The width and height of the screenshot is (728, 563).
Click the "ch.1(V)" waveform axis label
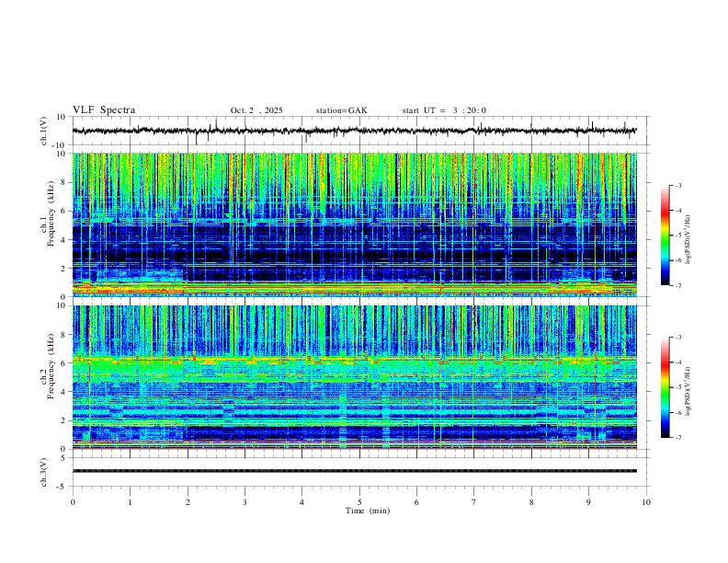[x=44, y=131]
